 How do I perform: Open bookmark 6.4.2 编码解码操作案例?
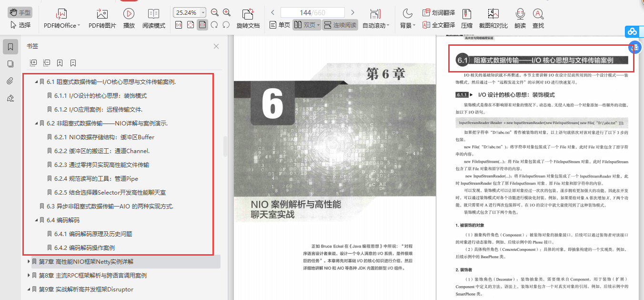click(x=84, y=248)
